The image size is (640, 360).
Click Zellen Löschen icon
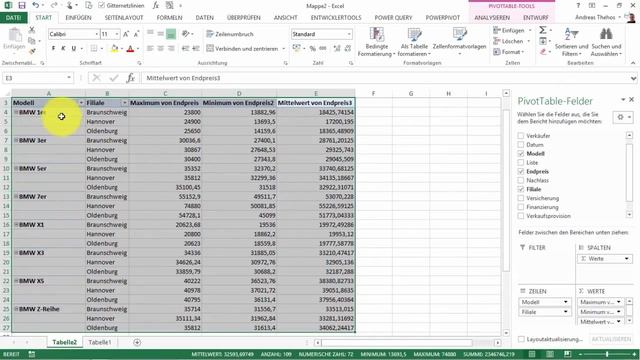497,41
